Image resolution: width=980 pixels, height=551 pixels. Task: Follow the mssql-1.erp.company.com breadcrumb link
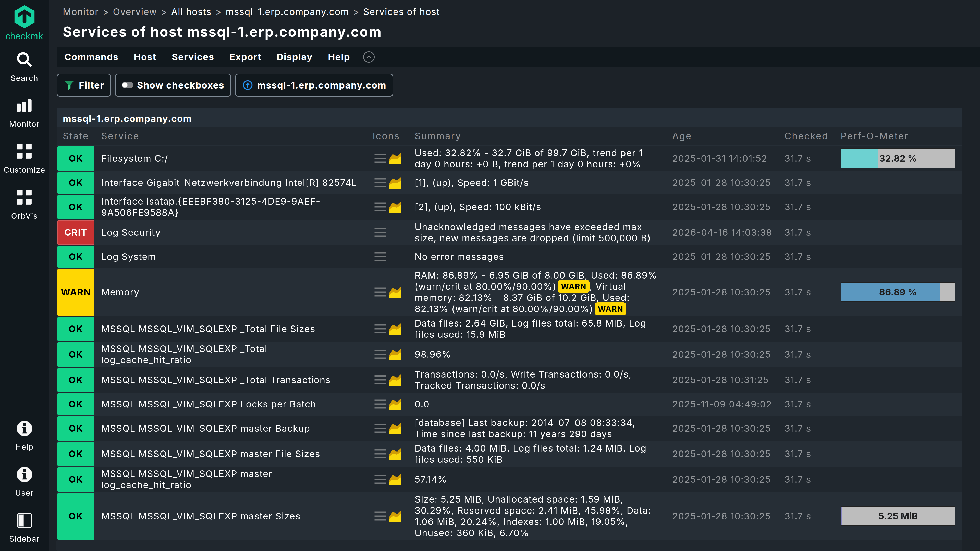[287, 12]
